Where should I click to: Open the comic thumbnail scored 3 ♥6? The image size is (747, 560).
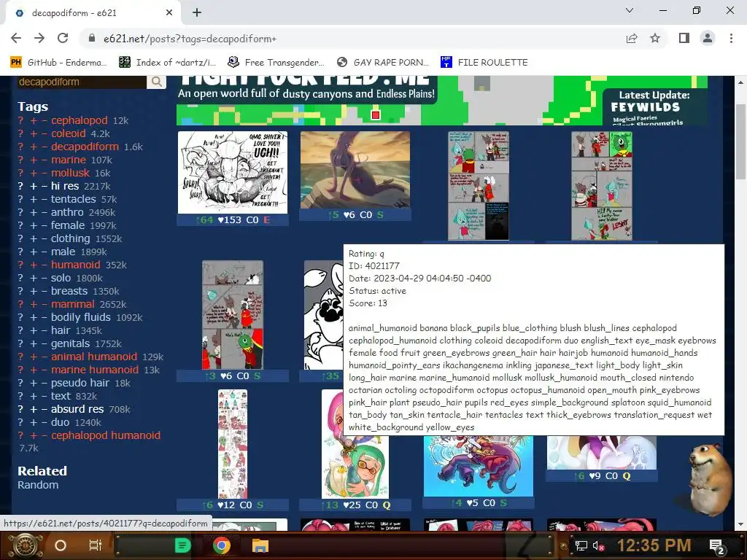[233, 315]
